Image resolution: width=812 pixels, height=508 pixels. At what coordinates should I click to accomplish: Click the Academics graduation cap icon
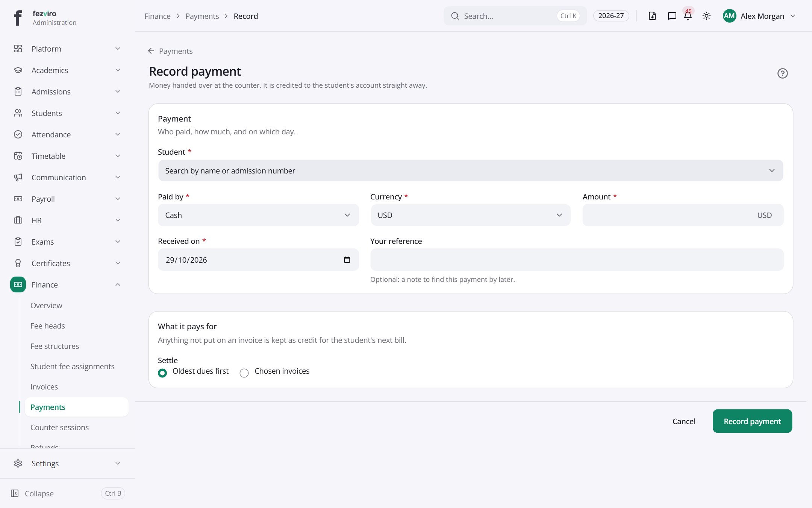click(x=18, y=70)
